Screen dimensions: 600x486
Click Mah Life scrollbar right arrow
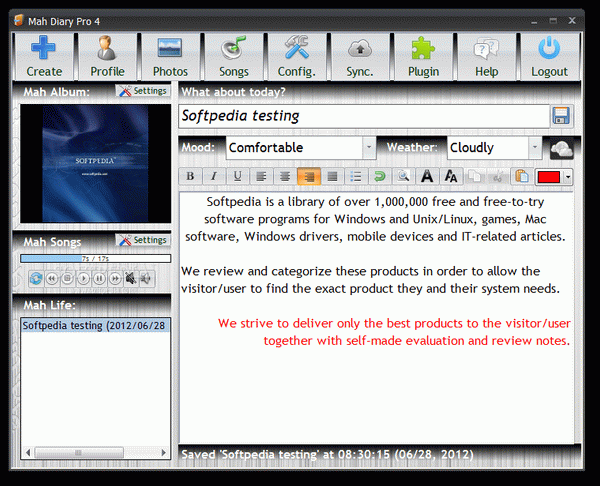164,453
